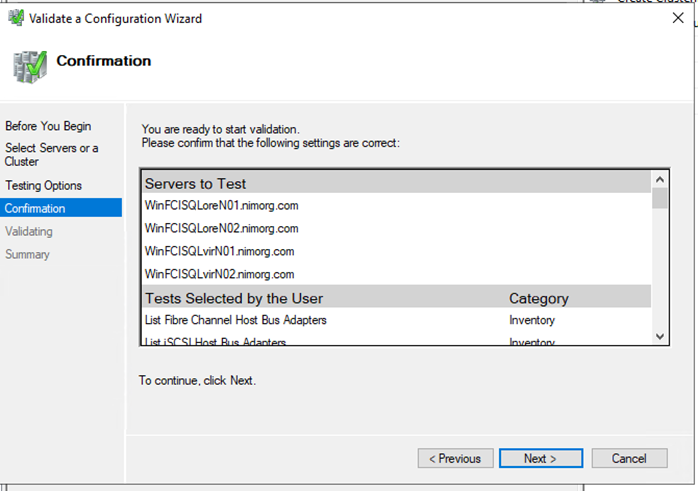Cancel the validation wizard
698x491 pixels.
point(629,458)
